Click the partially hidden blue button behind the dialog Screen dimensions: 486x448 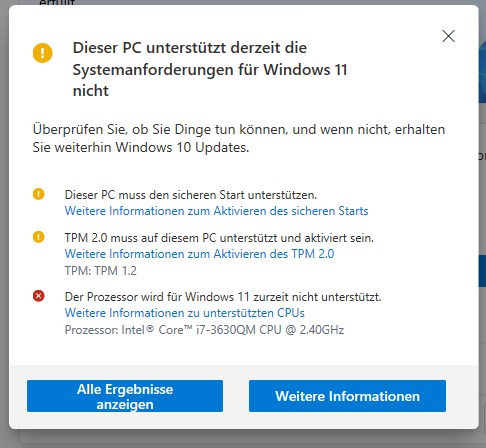click(482, 271)
